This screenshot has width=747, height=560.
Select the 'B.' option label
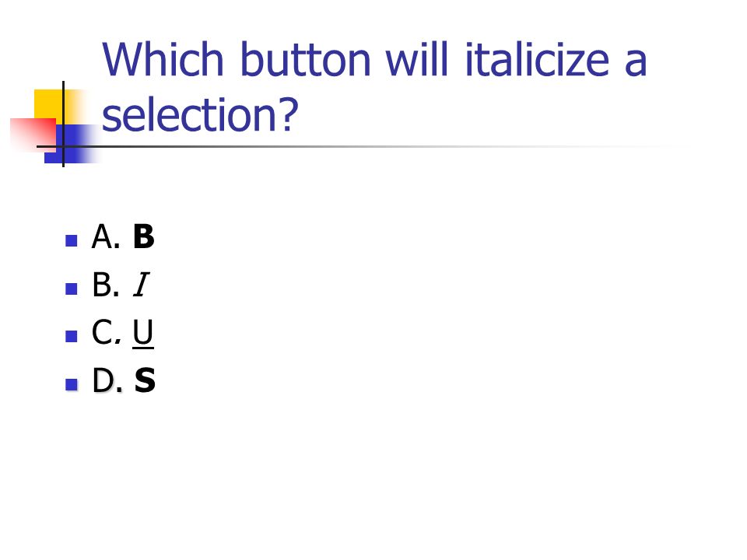[106, 285]
